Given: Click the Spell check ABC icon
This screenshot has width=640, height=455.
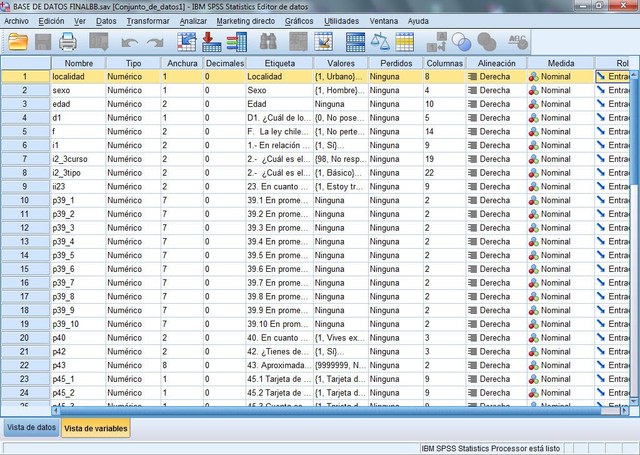Looking at the screenshot, I should 518,42.
